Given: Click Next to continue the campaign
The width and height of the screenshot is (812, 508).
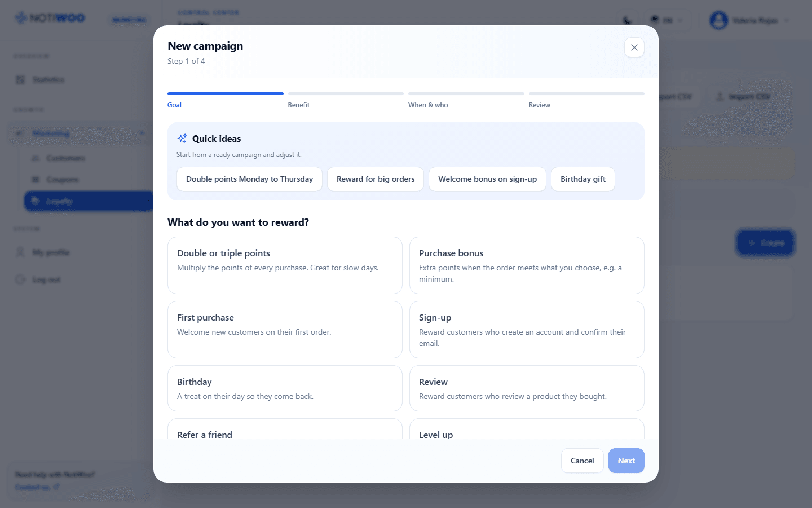Looking at the screenshot, I should [626, 461].
